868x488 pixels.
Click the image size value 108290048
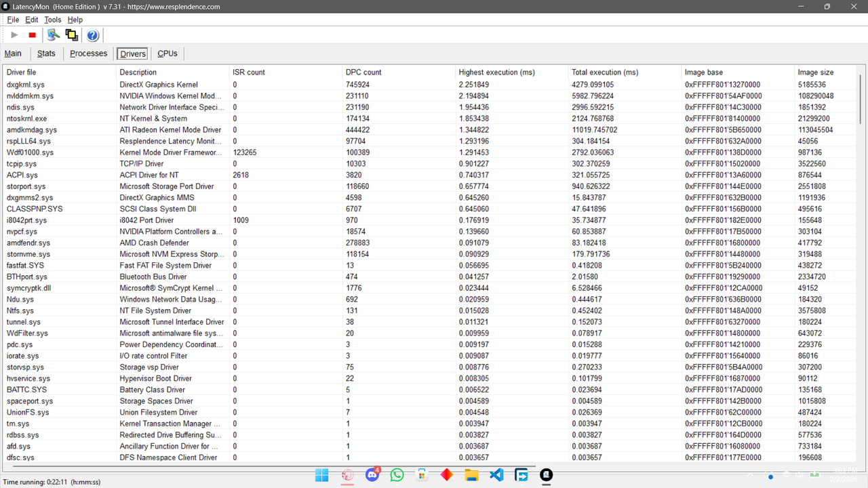coord(816,96)
